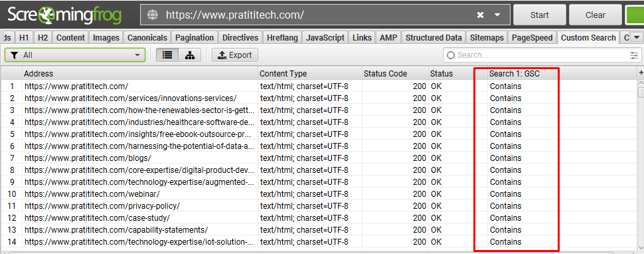The image size is (644, 254).
Task: Click the Export button
Action: [x=235, y=55]
